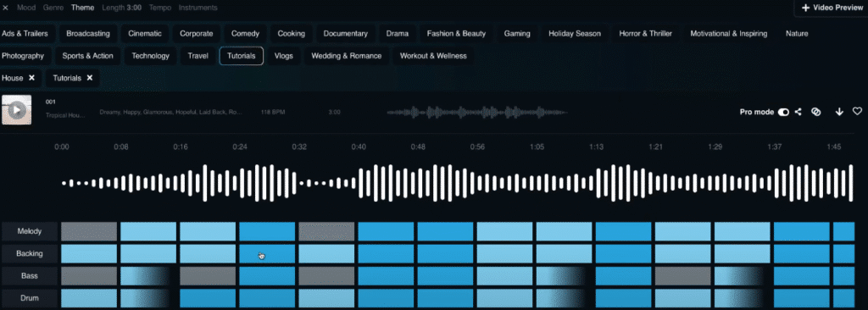The width and height of the screenshot is (868, 310).
Task: Open the Mood filter
Action: [26, 8]
